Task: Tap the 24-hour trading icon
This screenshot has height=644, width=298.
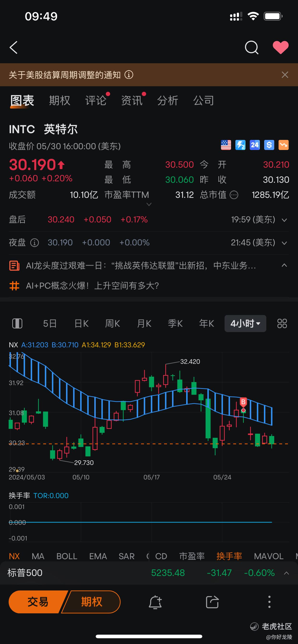Action: point(255,145)
